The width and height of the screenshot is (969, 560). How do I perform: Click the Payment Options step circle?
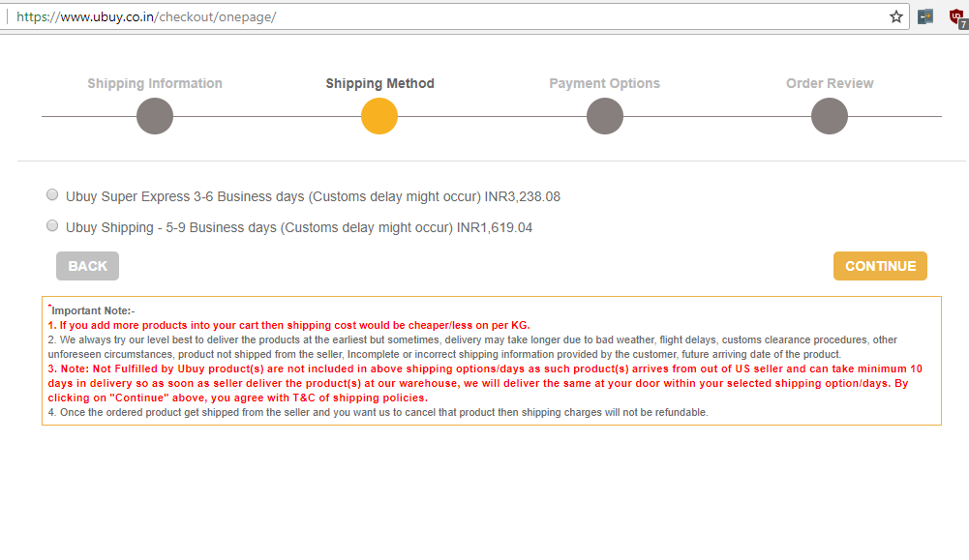coord(605,117)
